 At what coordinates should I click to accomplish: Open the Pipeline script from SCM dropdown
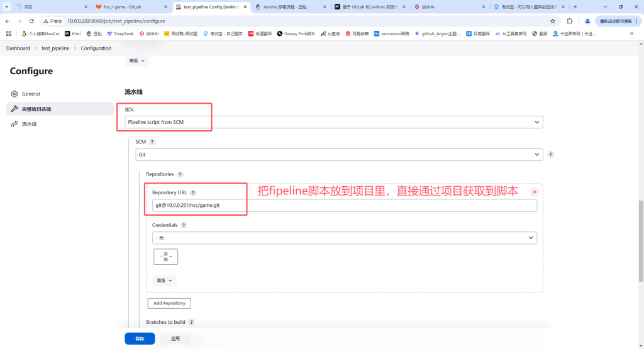[333, 122]
